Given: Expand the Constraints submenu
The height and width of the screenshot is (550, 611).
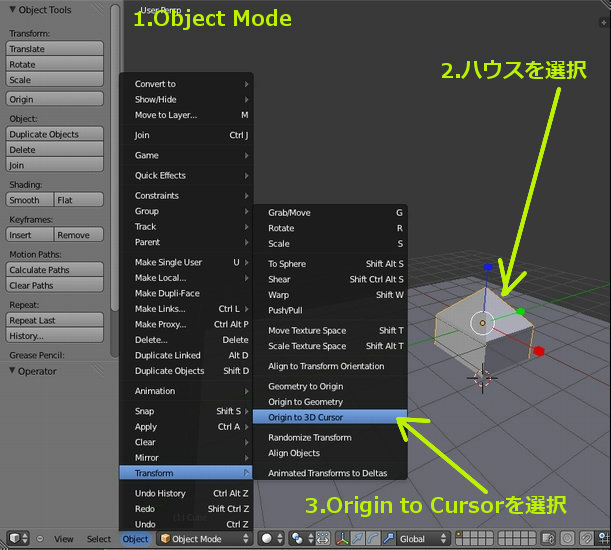Looking at the screenshot, I should click(x=187, y=196).
